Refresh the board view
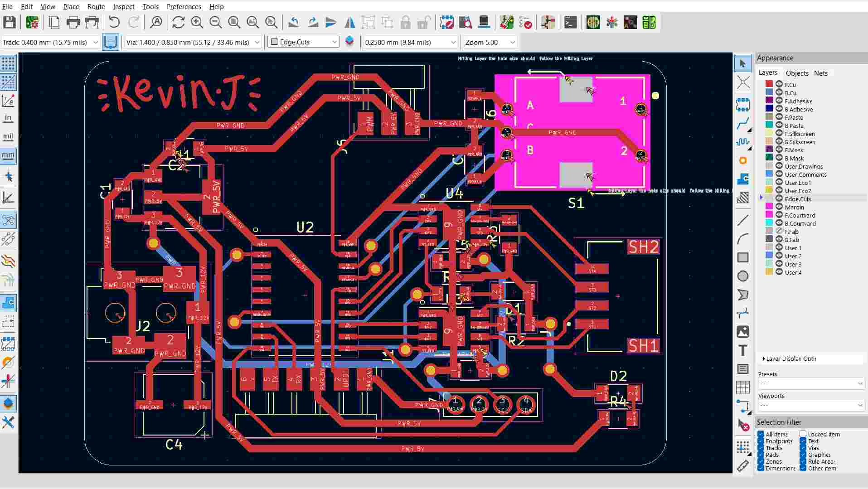The width and height of the screenshot is (868, 489). pyautogui.click(x=178, y=22)
